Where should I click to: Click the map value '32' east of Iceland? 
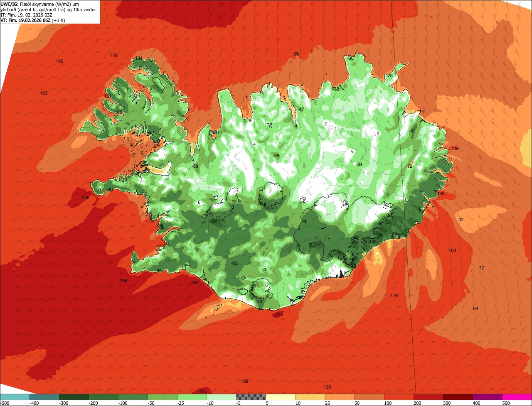pos(461,220)
